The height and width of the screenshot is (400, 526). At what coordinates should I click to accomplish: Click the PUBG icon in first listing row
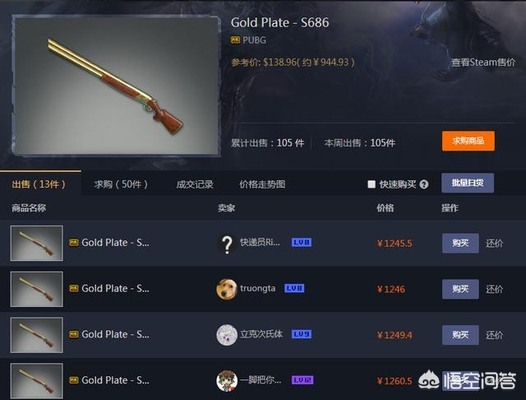pyautogui.click(x=74, y=243)
